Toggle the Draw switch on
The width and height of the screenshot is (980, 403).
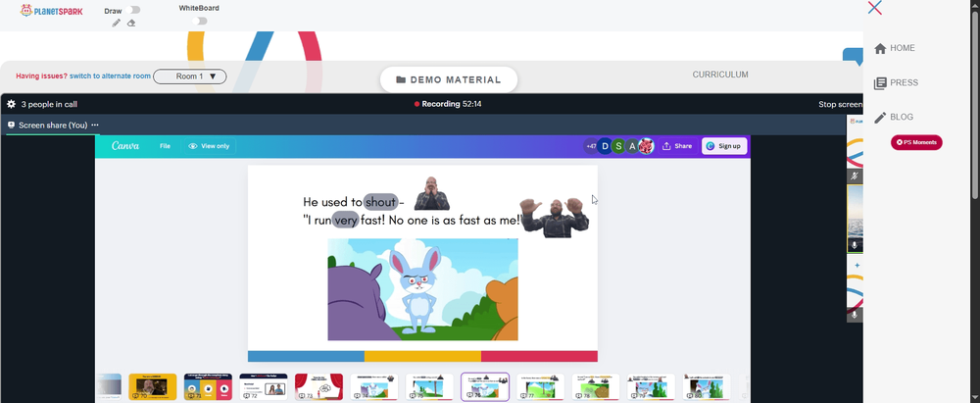click(x=132, y=10)
